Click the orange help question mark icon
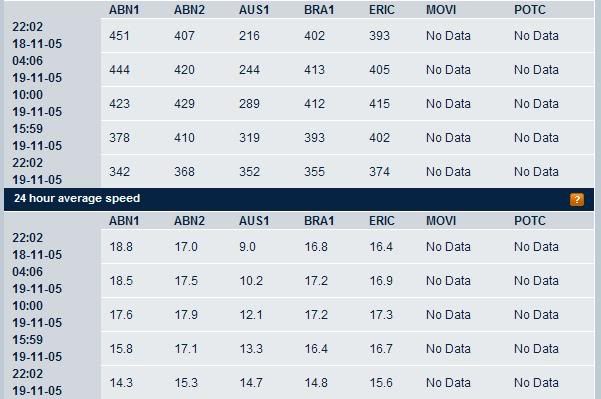The height and width of the screenshot is (399, 601). (x=577, y=199)
